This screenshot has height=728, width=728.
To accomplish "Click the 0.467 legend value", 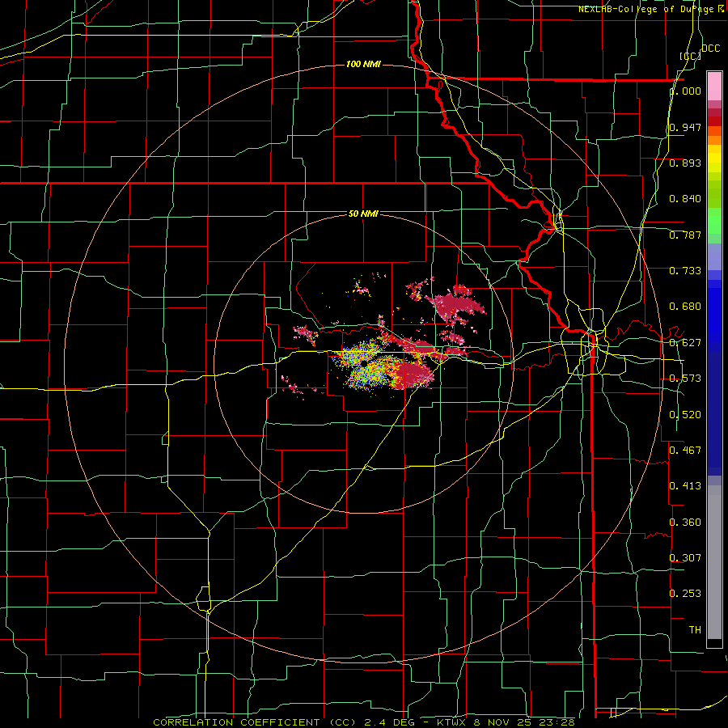I will tap(685, 451).
